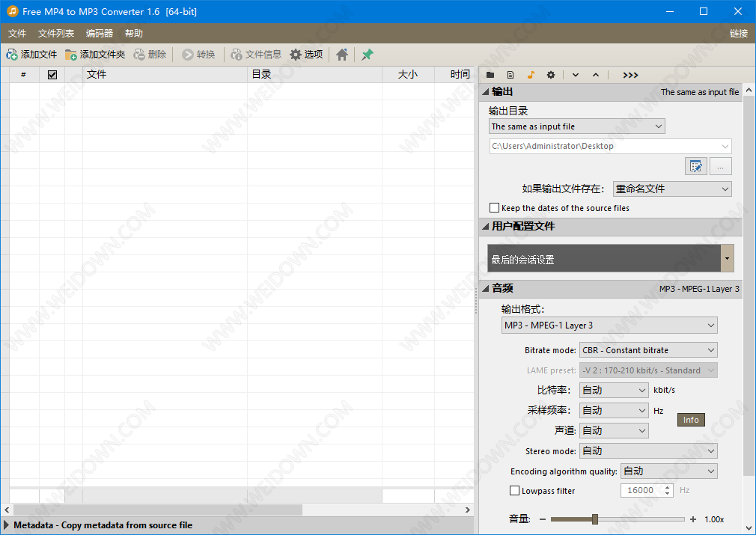Click the 链接 link in menu bar

739,33
